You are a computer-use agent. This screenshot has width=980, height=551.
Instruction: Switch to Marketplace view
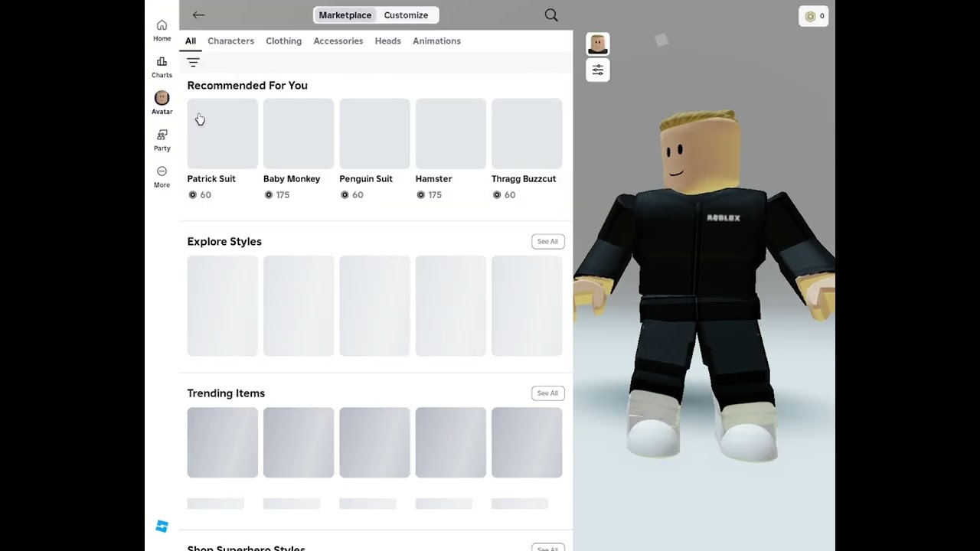(345, 15)
